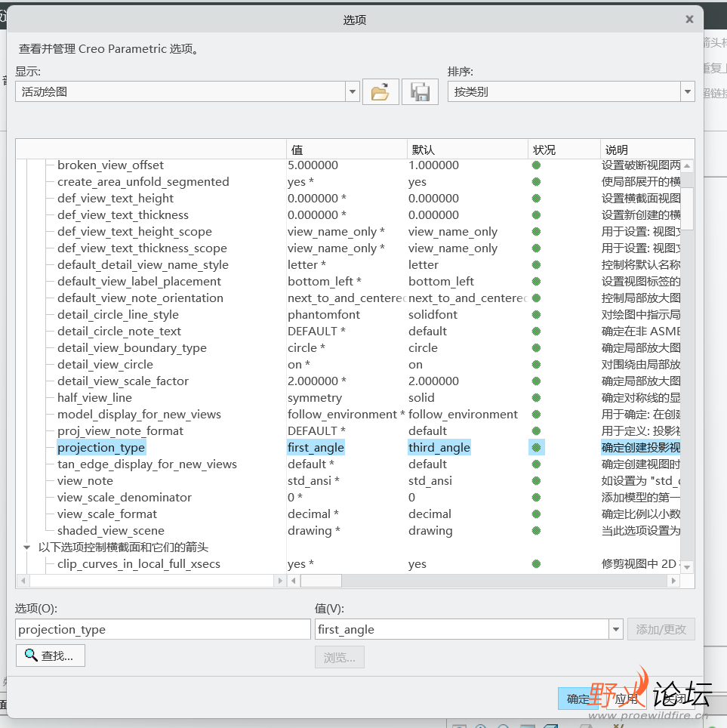The width and height of the screenshot is (727, 728).
Task: Open the 排序 dropdown arrow
Action: click(688, 92)
